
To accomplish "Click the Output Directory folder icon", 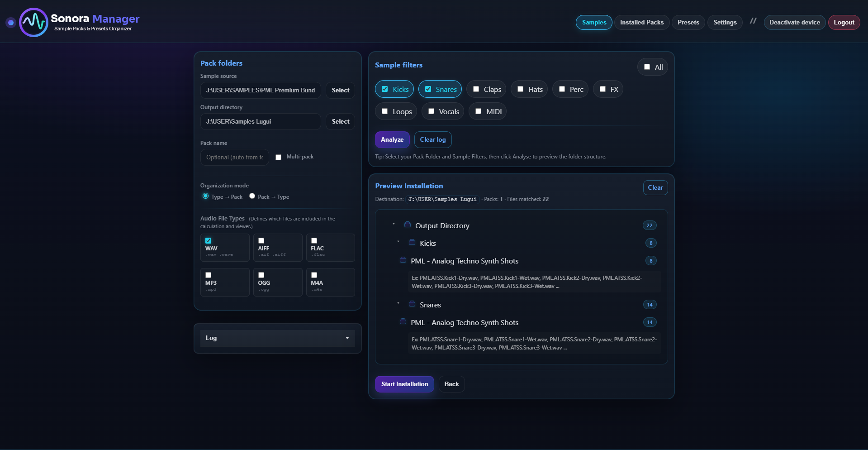I will pyautogui.click(x=408, y=225).
